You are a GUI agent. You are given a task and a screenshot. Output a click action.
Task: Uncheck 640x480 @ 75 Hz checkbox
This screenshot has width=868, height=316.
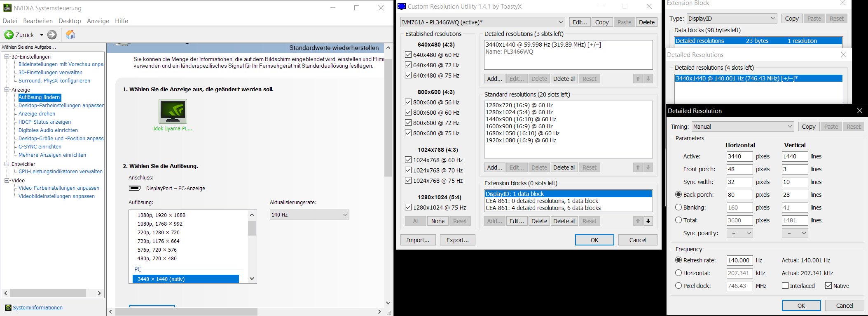tap(408, 75)
